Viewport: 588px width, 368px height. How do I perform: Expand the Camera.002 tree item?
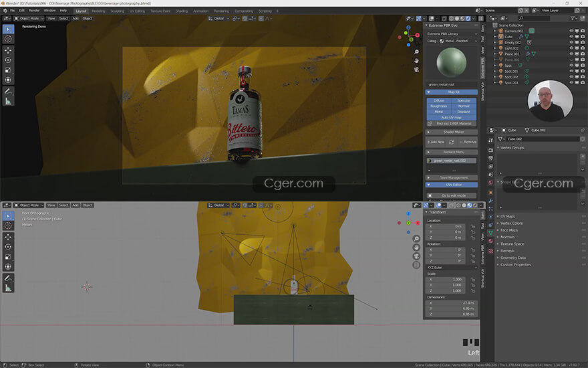pos(495,31)
